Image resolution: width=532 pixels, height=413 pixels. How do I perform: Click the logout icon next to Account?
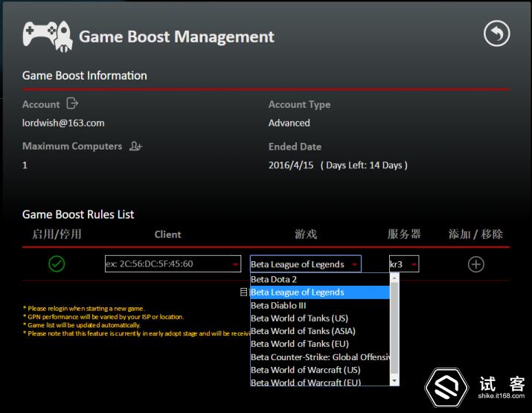pos(72,103)
